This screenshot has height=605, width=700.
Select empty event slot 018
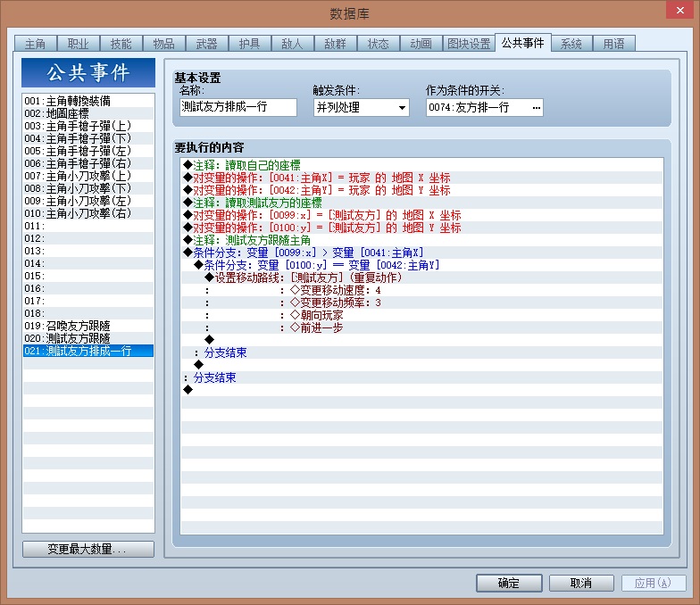tap(88, 313)
